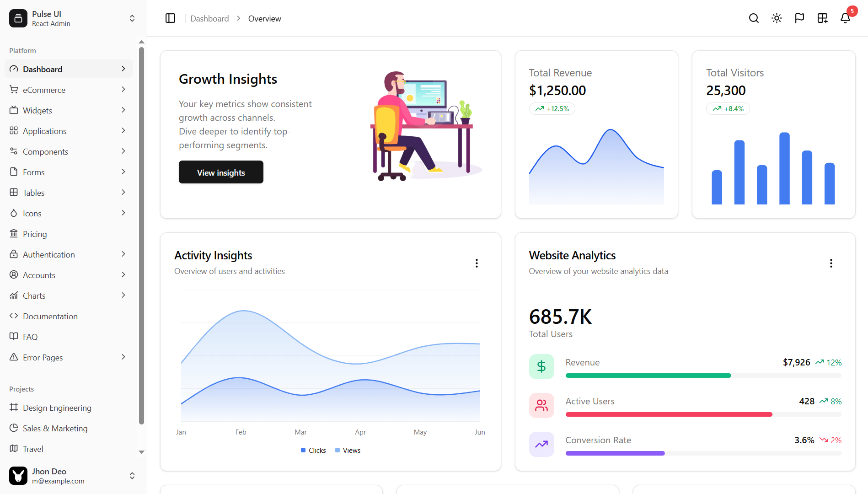Expand the eCommerce sidebar section
868x494 pixels.
click(x=123, y=90)
